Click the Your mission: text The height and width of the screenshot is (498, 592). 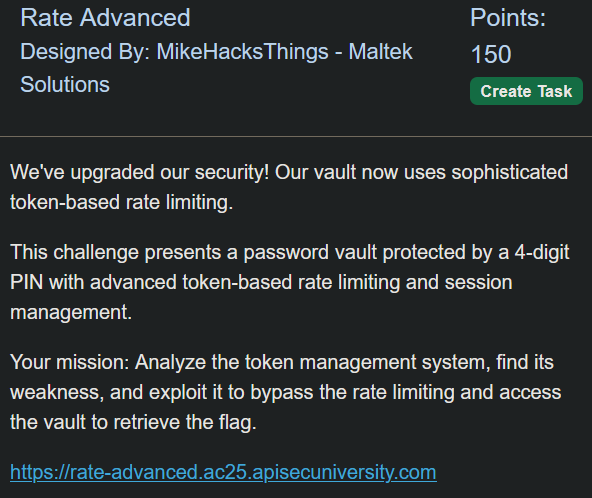click(70, 362)
